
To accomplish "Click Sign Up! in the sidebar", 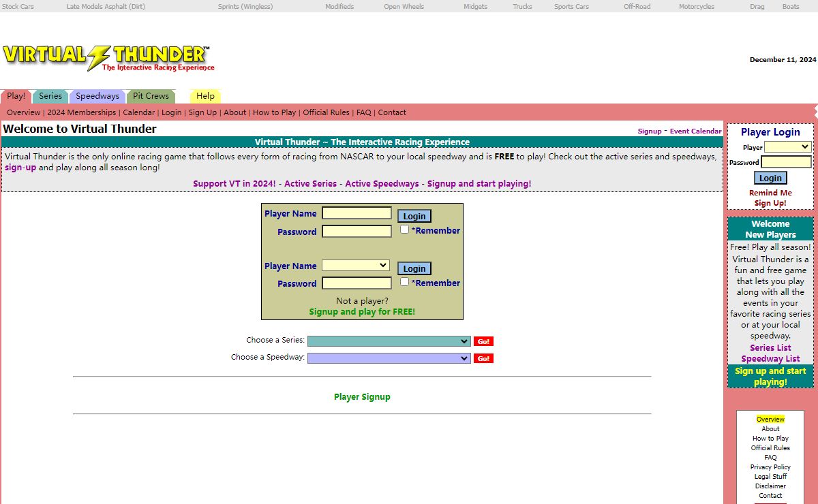I will pos(770,203).
